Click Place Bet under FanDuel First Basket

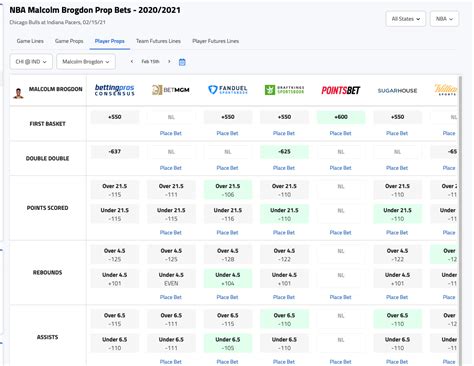point(227,133)
